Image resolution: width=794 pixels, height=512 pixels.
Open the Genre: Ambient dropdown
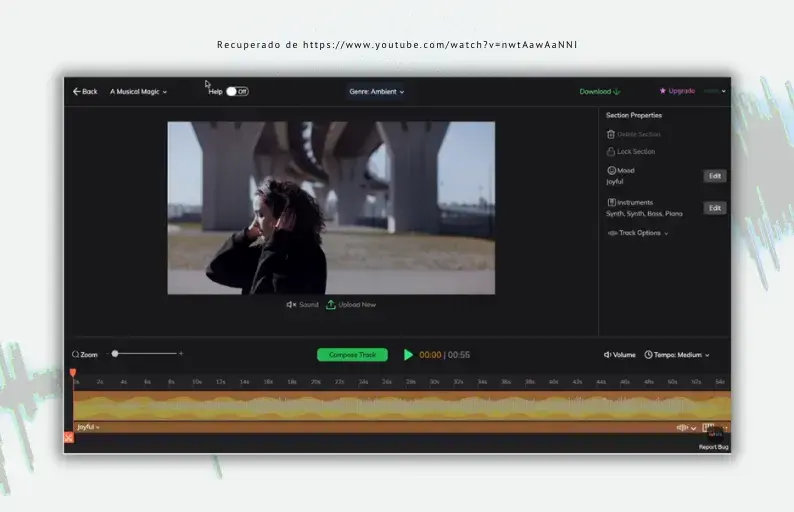tap(376, 91)
